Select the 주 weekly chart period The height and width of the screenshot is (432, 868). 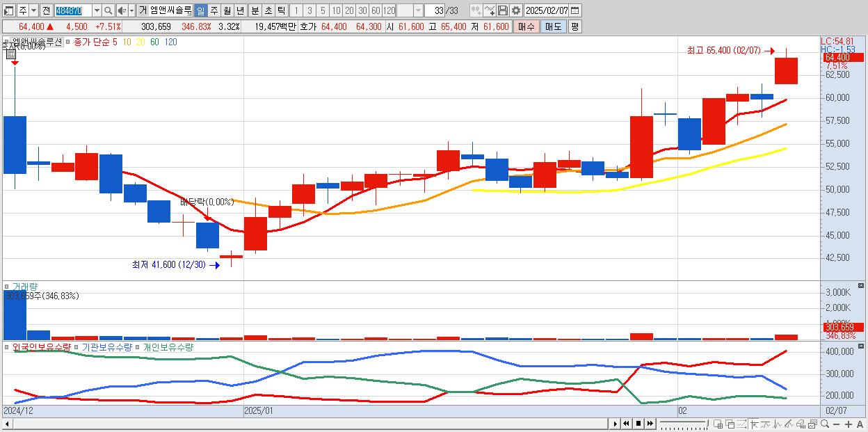click(214, 10)
